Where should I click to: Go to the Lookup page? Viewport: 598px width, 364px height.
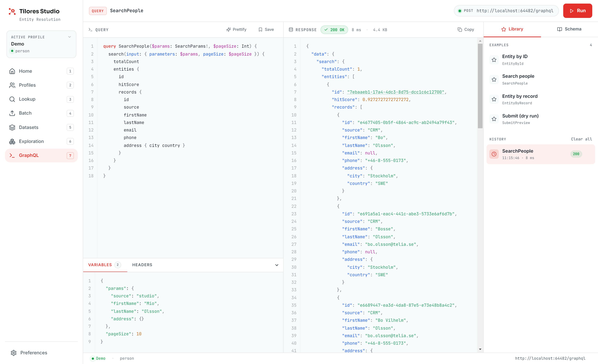(x=41, y=99)
